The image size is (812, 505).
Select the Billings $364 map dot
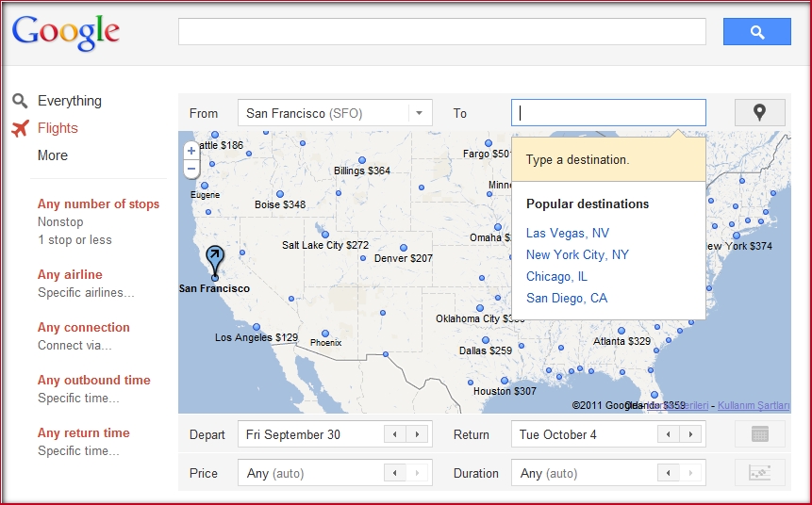pos(362,160)
